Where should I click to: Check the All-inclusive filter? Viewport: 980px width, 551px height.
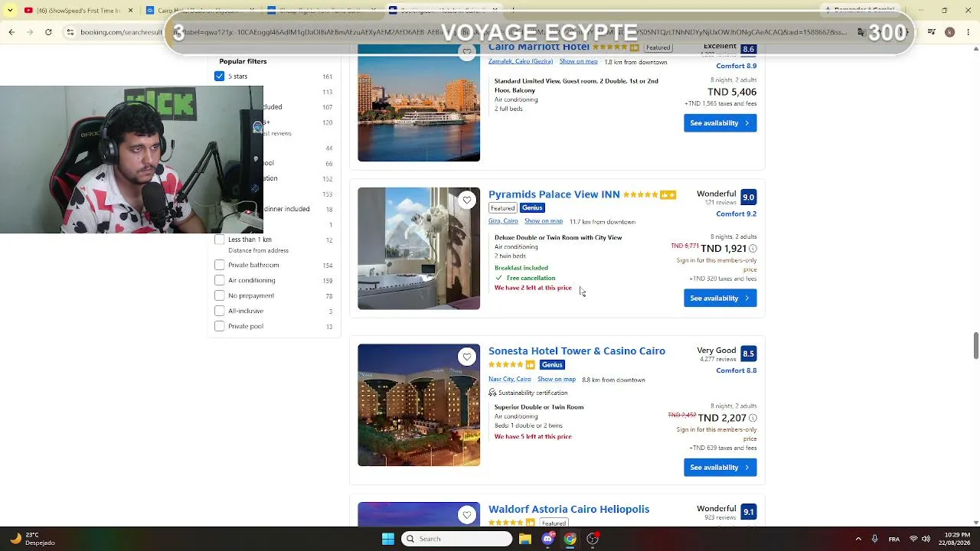pos(220,311)
